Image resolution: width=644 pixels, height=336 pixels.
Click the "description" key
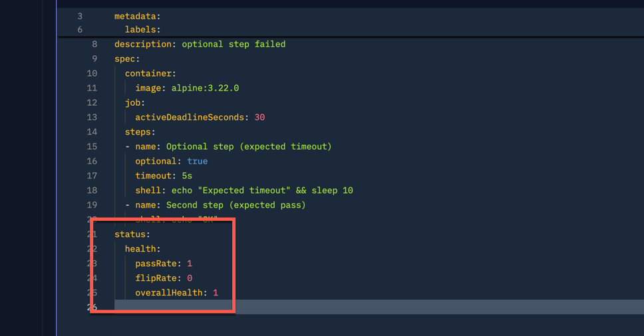coord(142,44)
